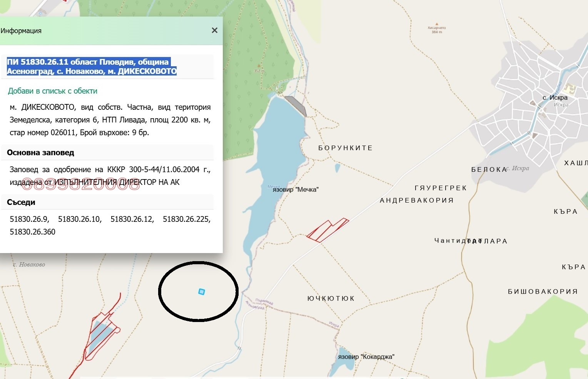588x379 pixels.
Task: Open neighbor parcel 51830.26.12
Action: (132, 219)
